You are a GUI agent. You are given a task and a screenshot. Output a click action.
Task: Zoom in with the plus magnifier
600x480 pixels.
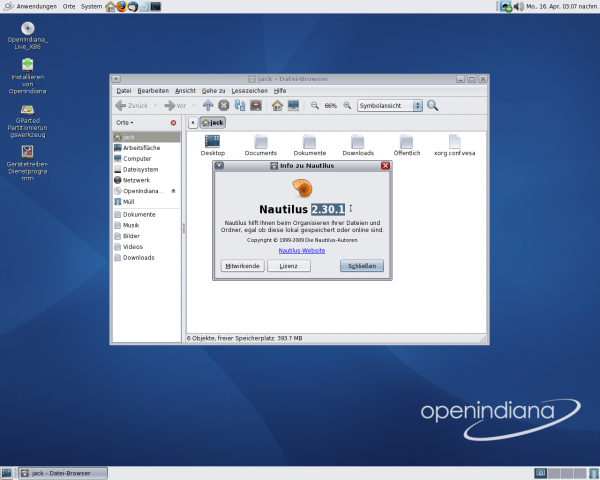[x=347, y=105]
